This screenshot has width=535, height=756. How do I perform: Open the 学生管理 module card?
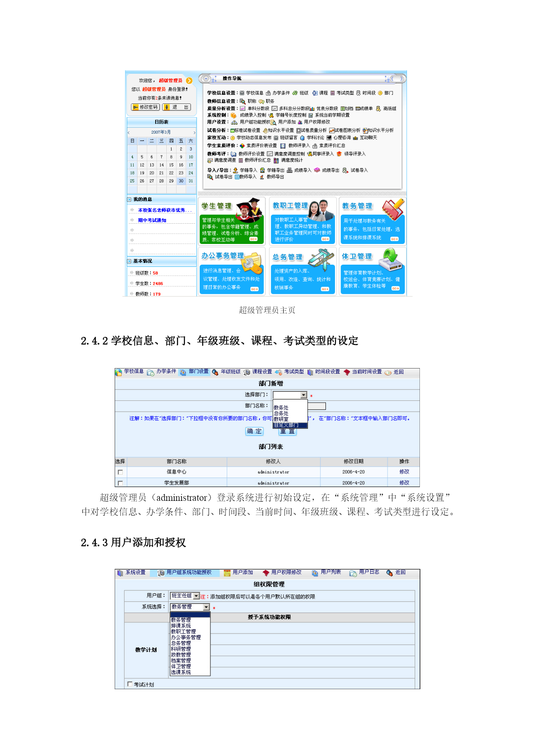(231, 221)
